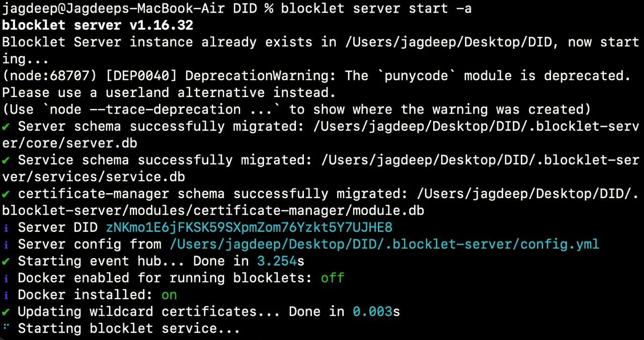The height and width of the screenshot is (340, 644).
Task: Click the 'Please use a userland alternative instead.' line
Action: (x=169, y=93)
